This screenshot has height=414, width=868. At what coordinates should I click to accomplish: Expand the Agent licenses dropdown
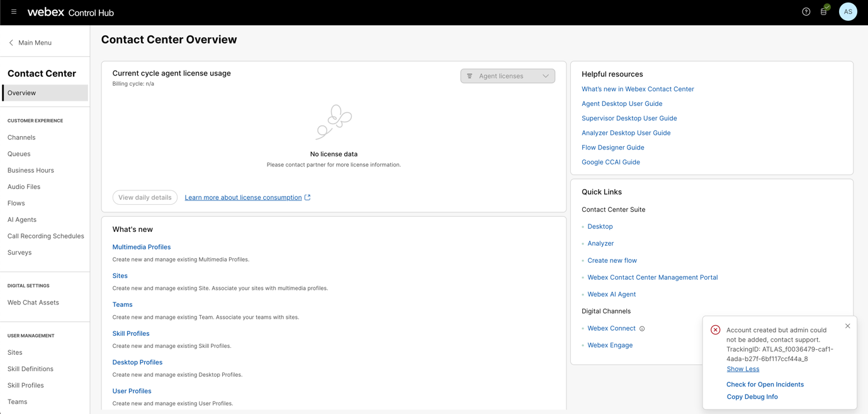click(x=507, y=76)
